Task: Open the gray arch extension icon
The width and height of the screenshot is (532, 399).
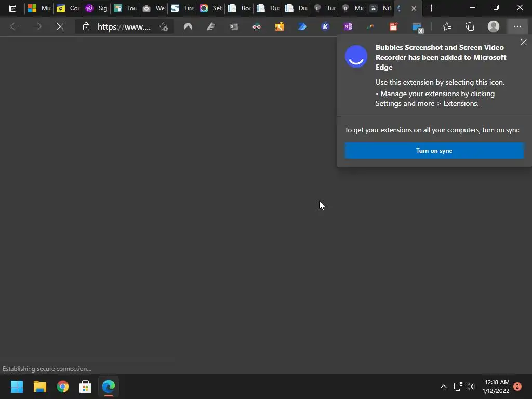Action: tap(188, 26)
